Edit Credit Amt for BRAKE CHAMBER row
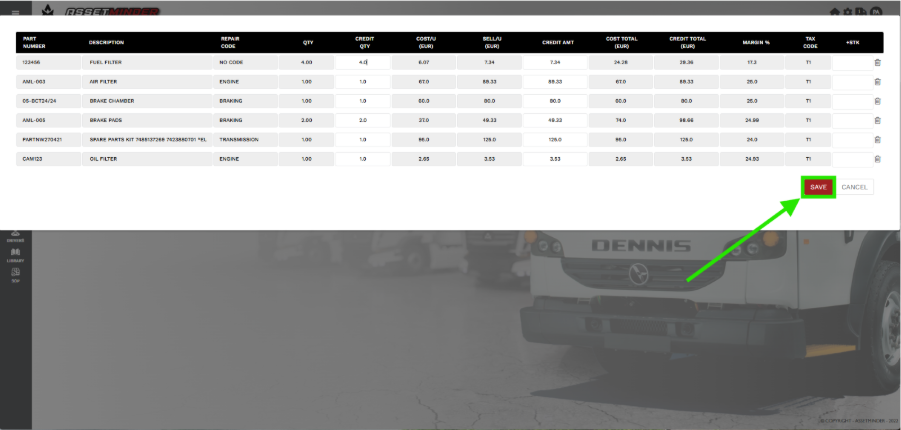 click(555, 101)
